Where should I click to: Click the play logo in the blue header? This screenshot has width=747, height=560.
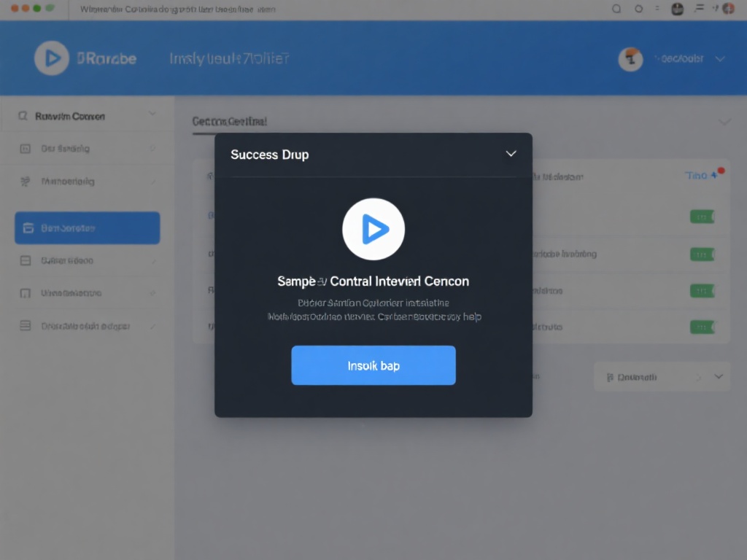[x=52, y=58]
